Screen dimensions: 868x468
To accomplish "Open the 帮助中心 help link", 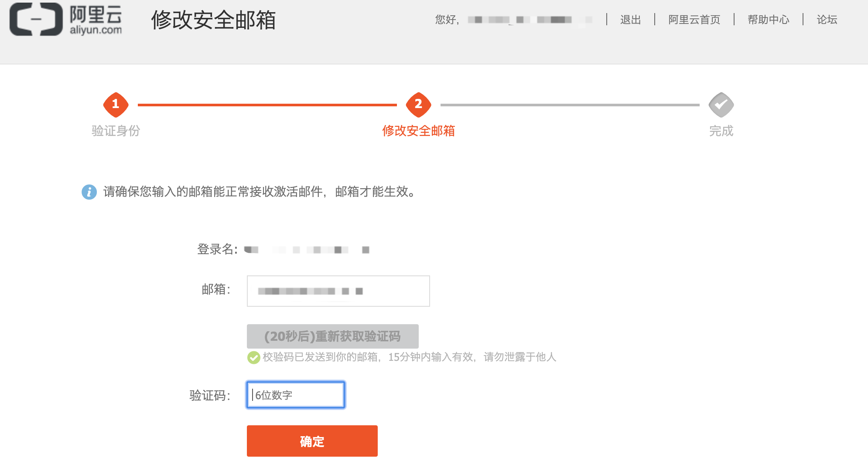I will (x=769, y=19).
